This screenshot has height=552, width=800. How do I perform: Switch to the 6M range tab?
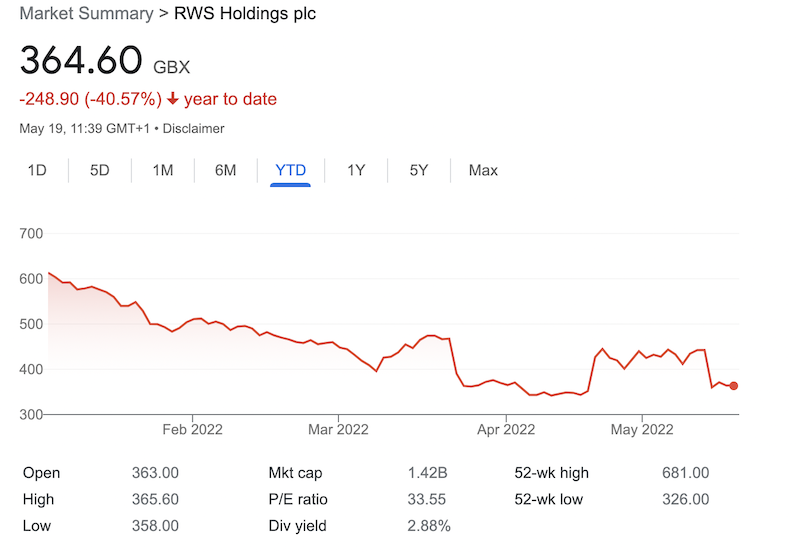[226, 170]
